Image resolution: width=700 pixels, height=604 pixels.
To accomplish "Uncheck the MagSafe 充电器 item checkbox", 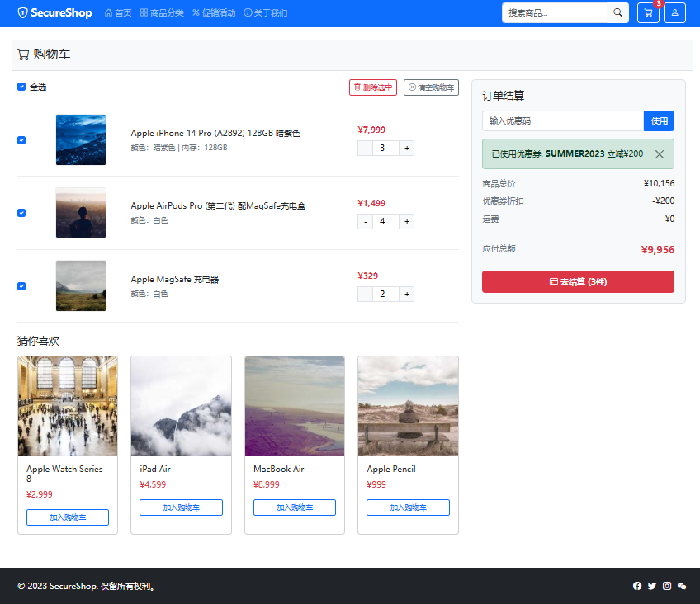I will tap(21, 286).
